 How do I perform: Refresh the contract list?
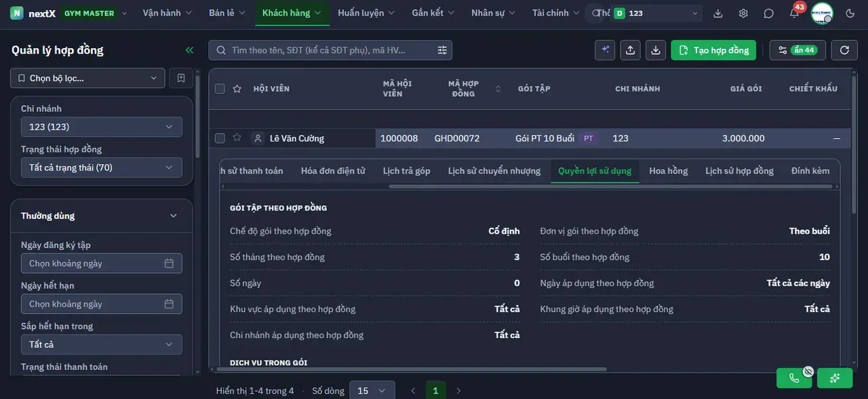844,50
